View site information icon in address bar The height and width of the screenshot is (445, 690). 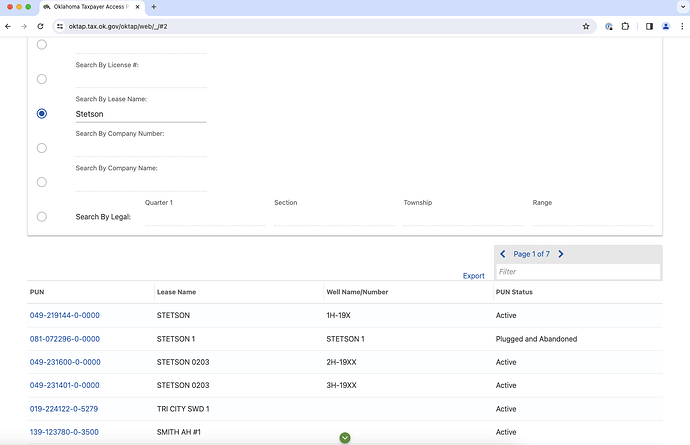(60, 26)
